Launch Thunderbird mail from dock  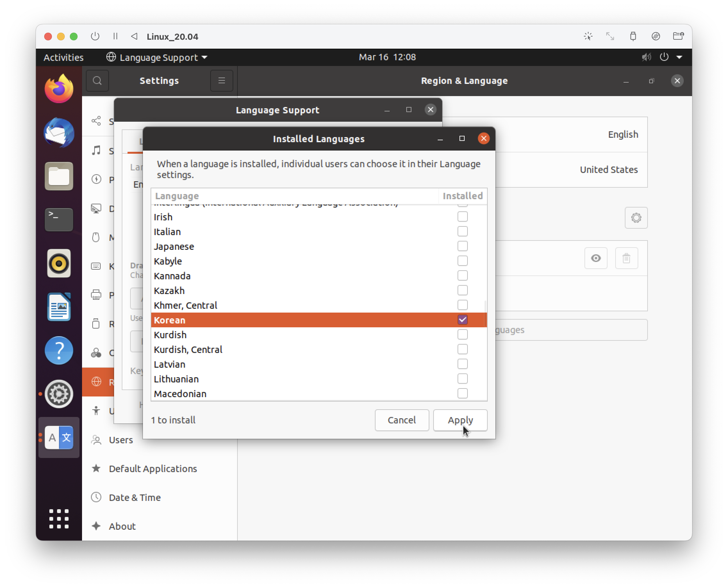[59, 133]
